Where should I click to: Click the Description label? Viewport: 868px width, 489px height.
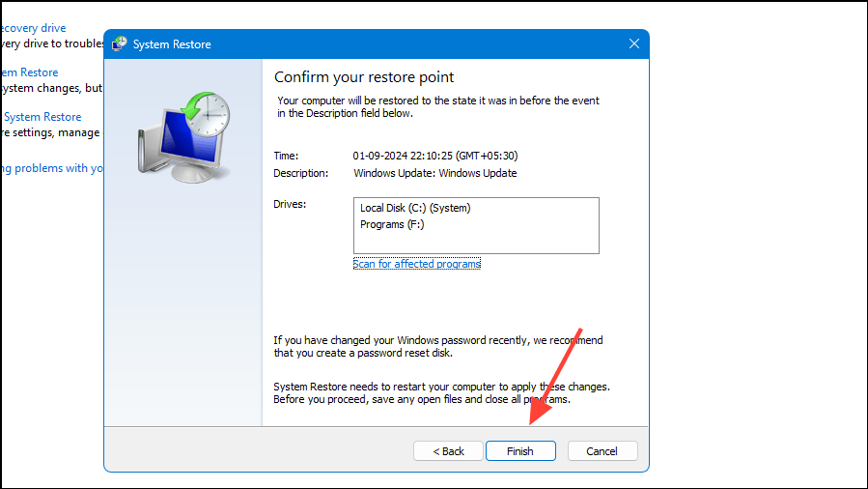[300, 173]
